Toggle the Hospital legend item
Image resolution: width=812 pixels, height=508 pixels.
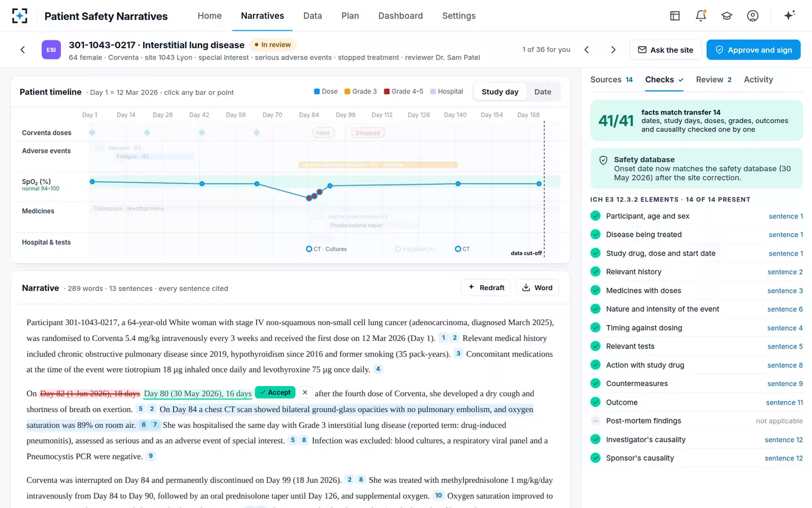[447, 91]
